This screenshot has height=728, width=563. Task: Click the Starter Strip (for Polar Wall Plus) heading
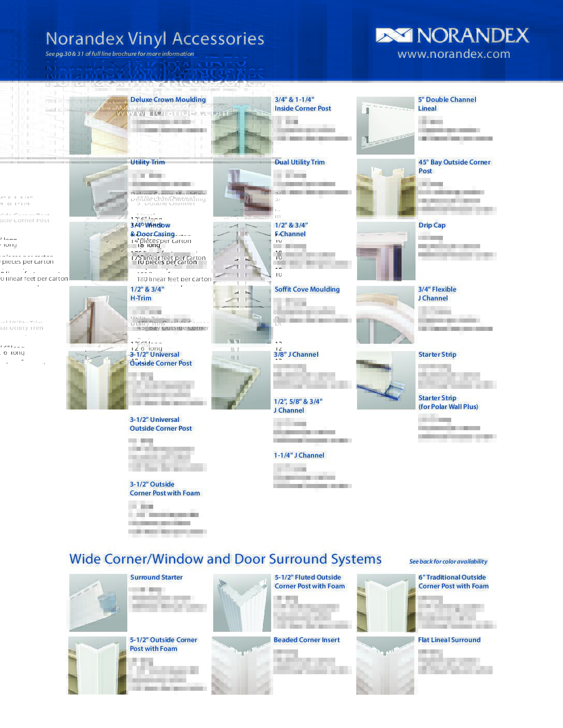click(448, 402)
